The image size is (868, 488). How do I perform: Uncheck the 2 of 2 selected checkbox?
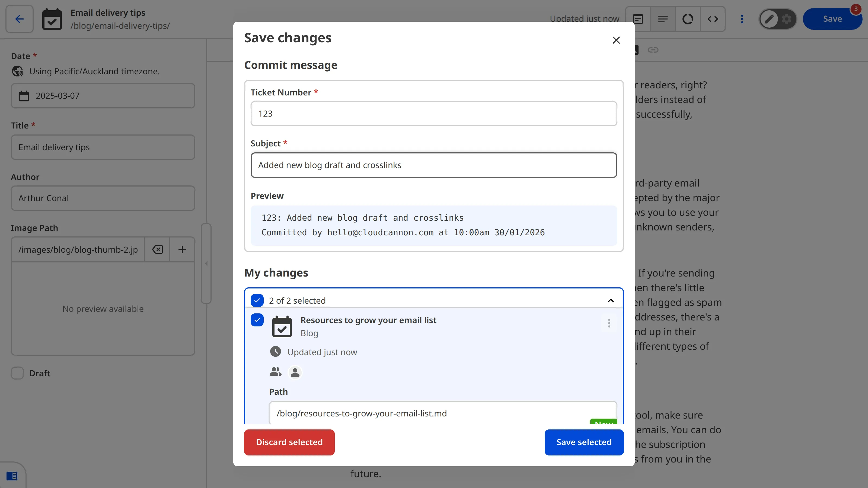click(x=257, y=300)
